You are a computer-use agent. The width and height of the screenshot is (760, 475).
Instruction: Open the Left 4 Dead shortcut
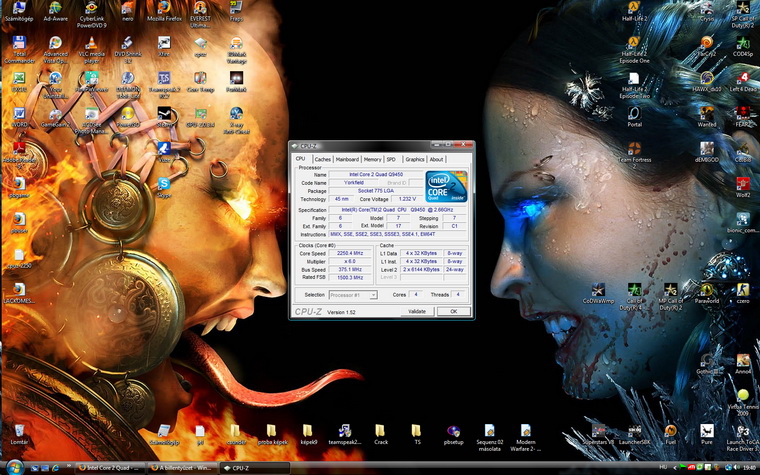(x=743, y=82)
